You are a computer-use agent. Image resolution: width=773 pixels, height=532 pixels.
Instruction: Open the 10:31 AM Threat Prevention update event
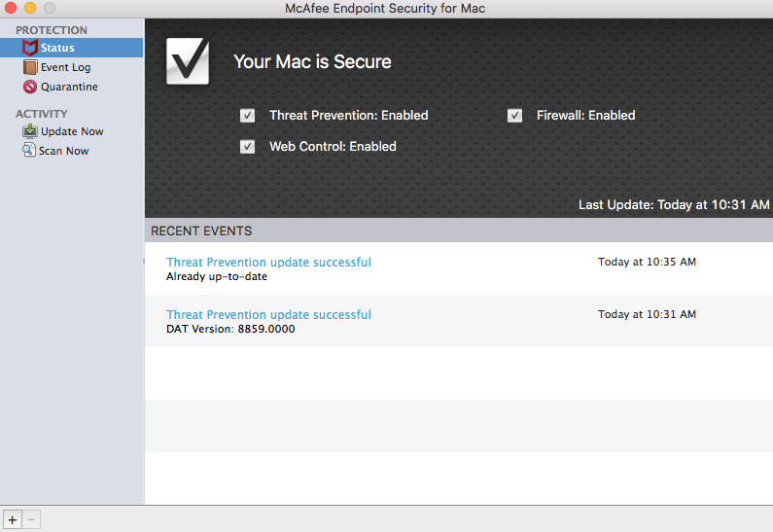(268, 314)
